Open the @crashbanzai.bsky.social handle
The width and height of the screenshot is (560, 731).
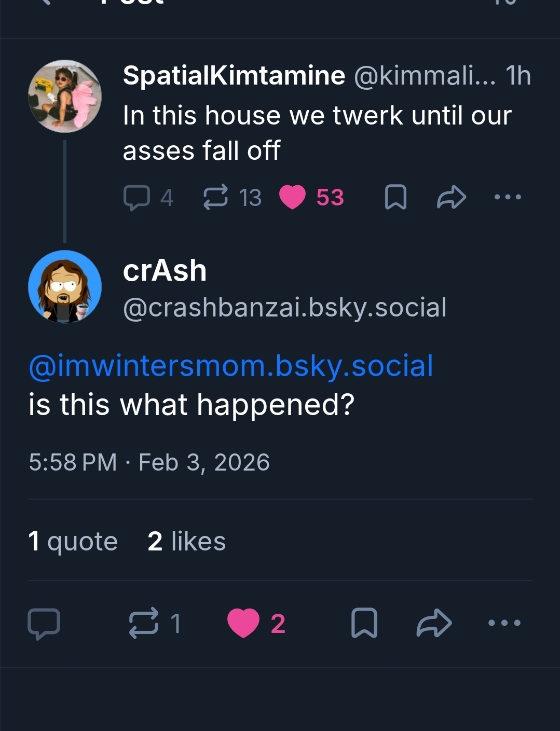[x=284, y=308]
